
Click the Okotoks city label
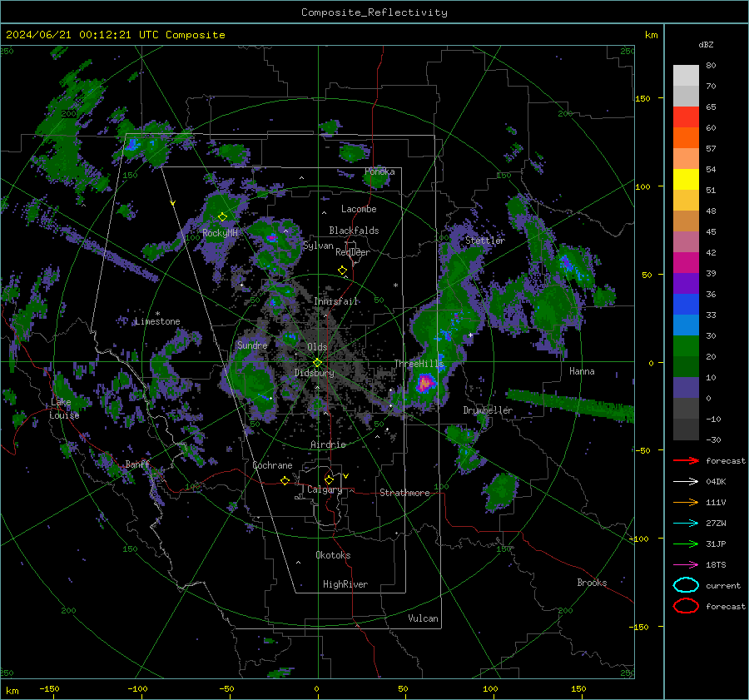click(333, 555)
